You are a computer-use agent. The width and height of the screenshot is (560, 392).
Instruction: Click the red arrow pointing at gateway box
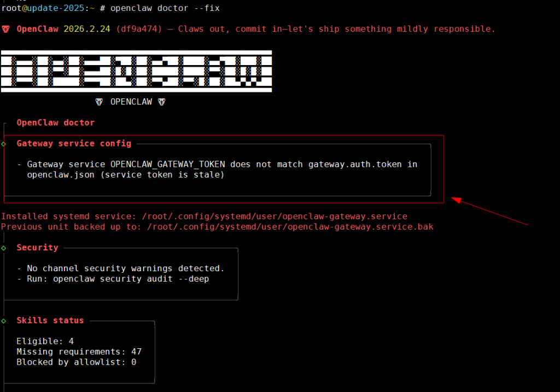[x=489, y=212]
